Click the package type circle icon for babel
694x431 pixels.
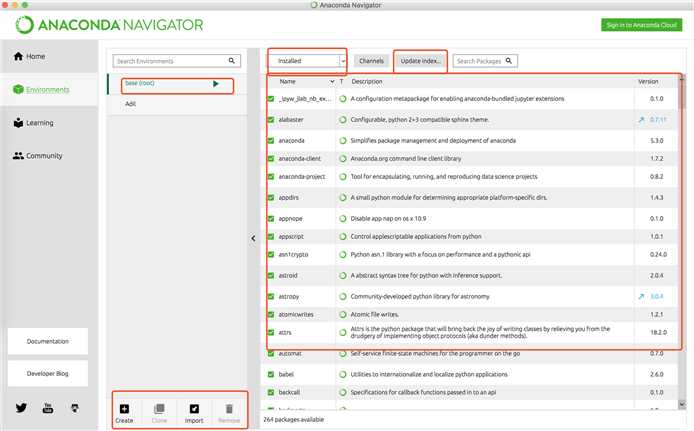point(343,374)
